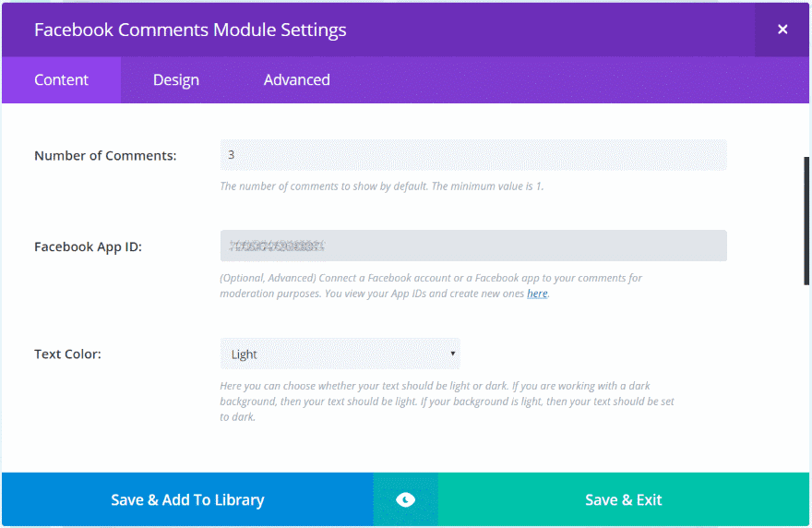Click the Number of Comments input field

point(473,155)
